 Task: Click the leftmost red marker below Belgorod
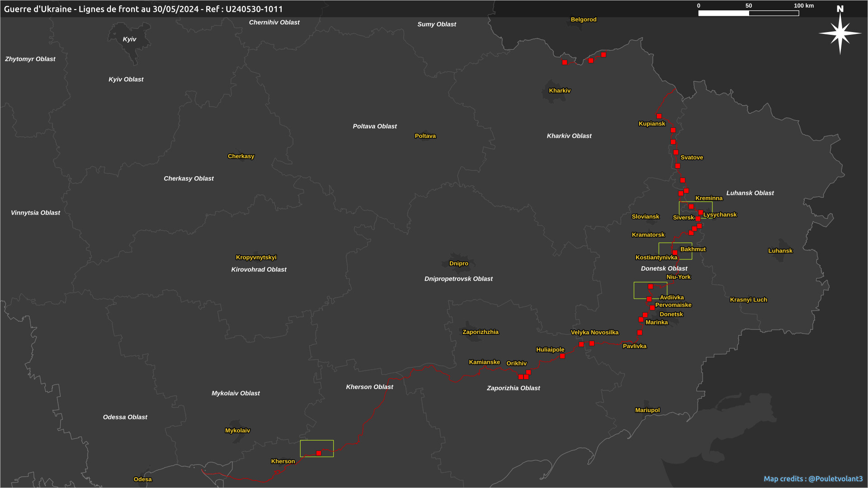(565, 62)
